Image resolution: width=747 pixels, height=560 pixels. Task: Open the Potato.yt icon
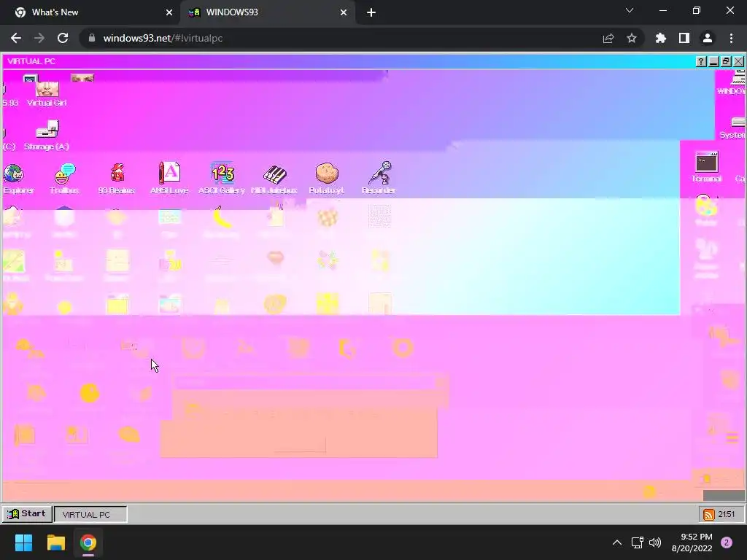(326, 178)
